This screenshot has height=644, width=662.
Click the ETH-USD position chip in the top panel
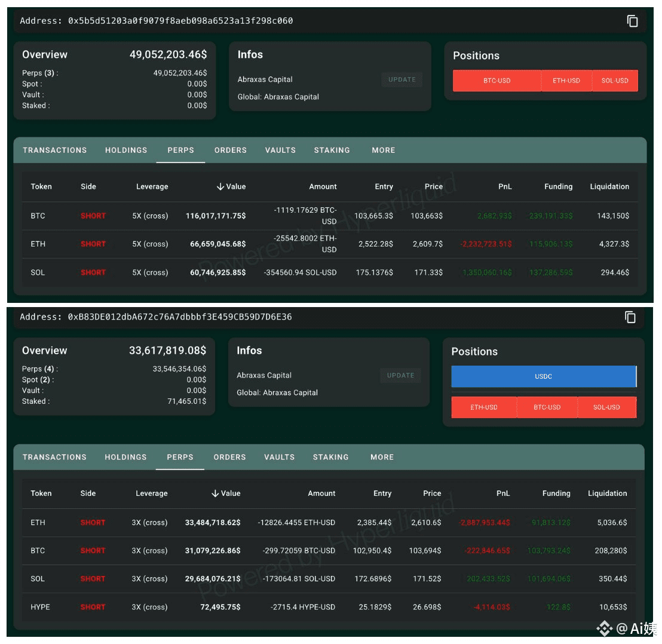pyautogui.click(x=566, y=81)
